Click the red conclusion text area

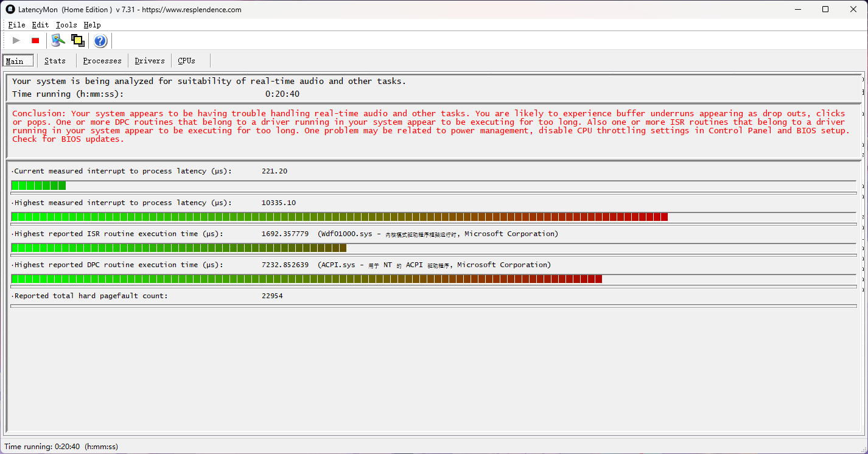coord(431,127)
